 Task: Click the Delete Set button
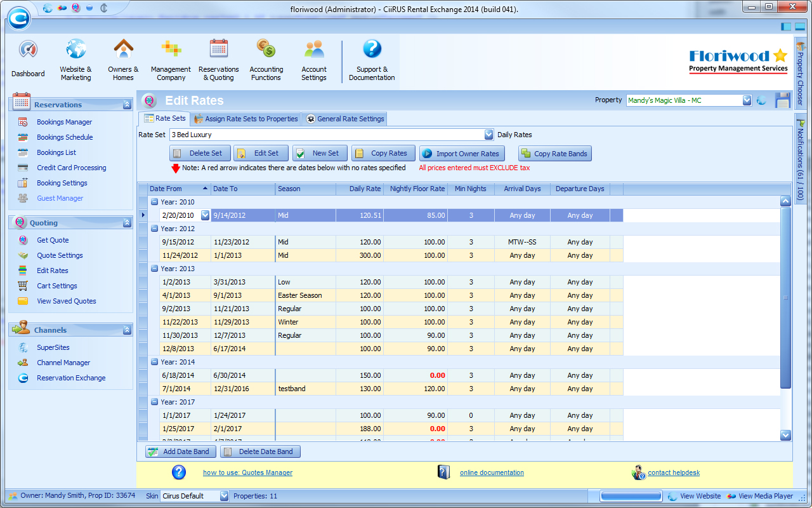click(200, 153)
